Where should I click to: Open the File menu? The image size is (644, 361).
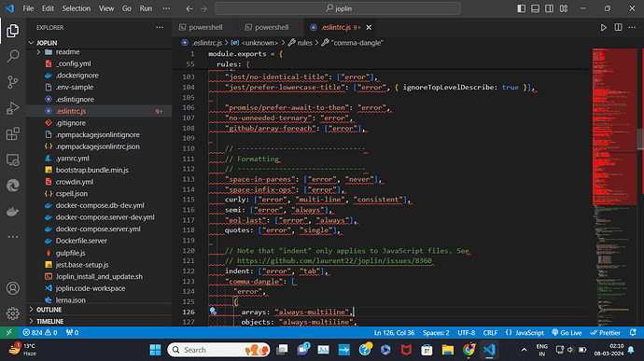(x=28, y=8)
